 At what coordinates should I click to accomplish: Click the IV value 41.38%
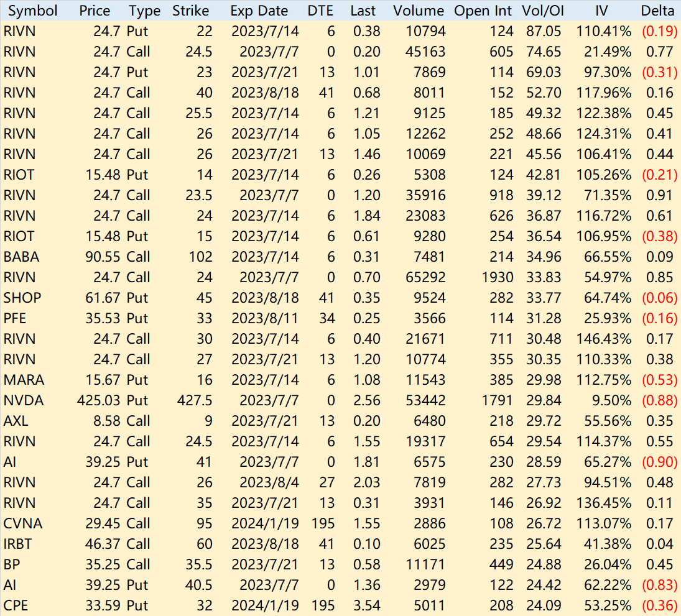(608, 543)
